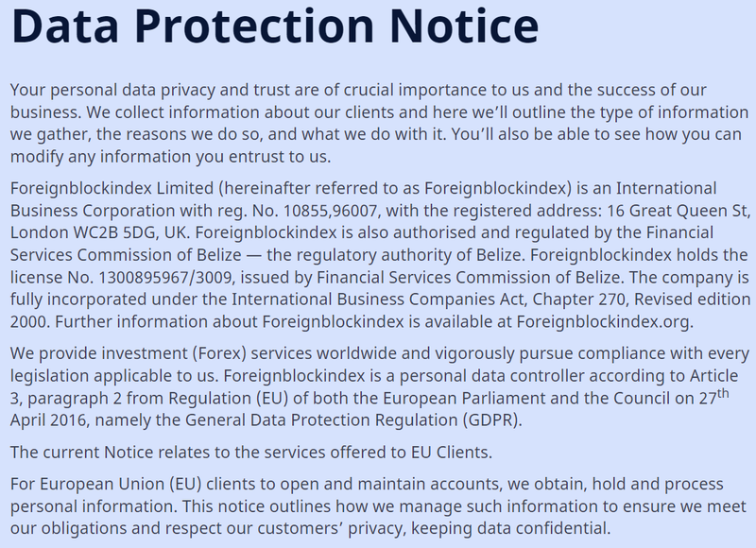Click the (GDPR) abbreviation
This screenshot has height=548, width=756.
point(490,420)
